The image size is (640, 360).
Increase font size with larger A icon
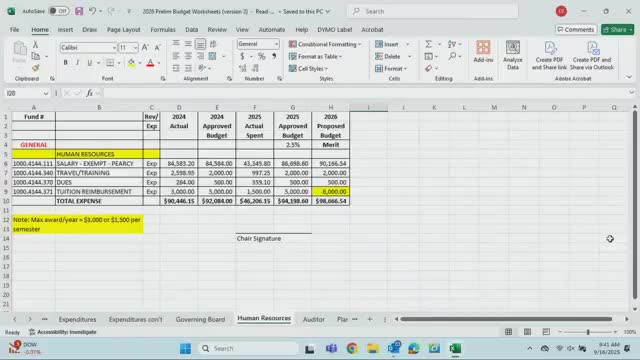pos(145,48)
